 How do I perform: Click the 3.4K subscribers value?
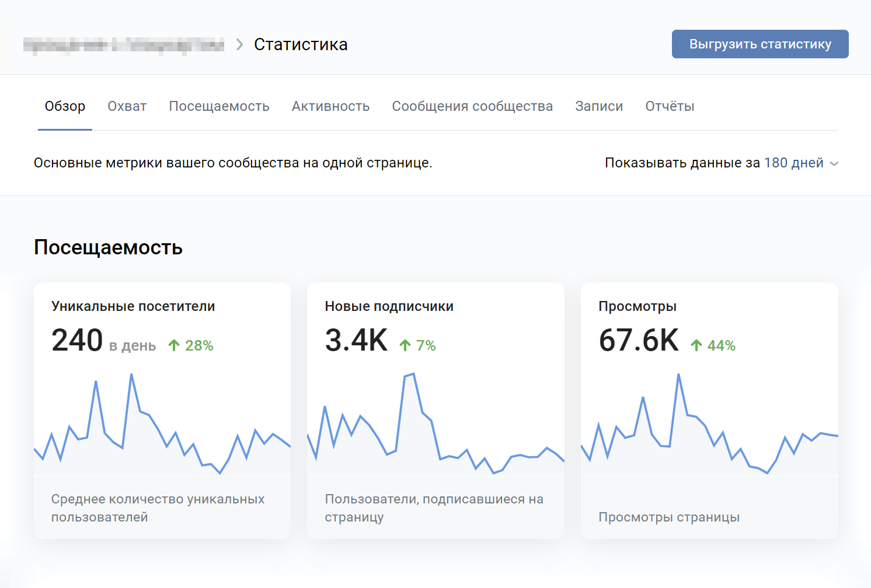pyautogui.click(x=356, y=341)
